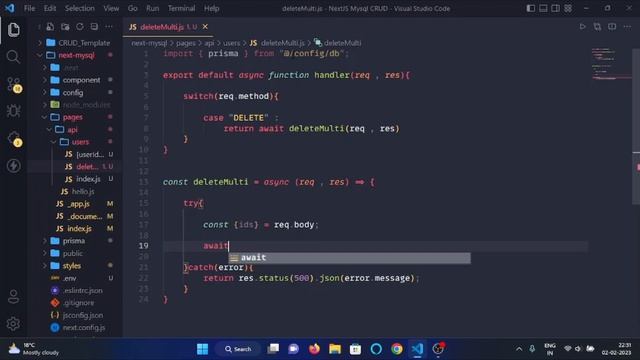640x360 pixels.
Task: Click the Refresh Explorer icon
Action: 80,27
